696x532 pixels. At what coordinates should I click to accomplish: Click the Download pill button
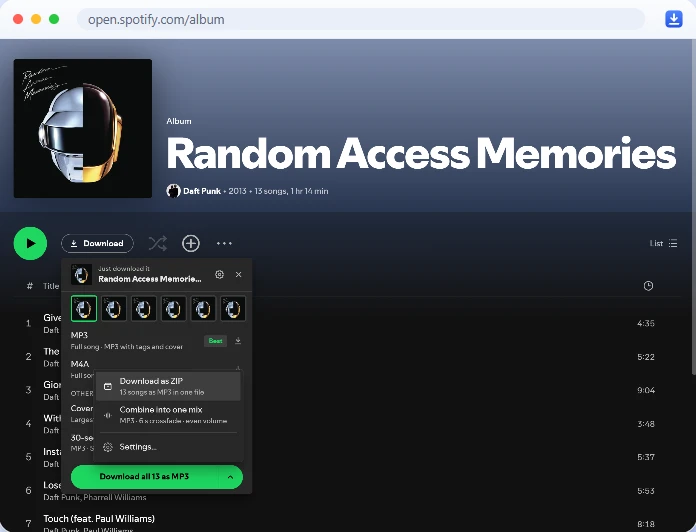coord(97,243)
